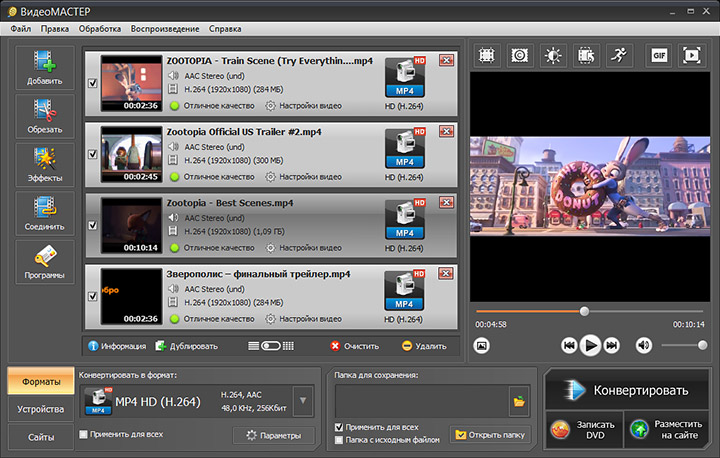Select the Соединить join videos tool

point(45,213)
